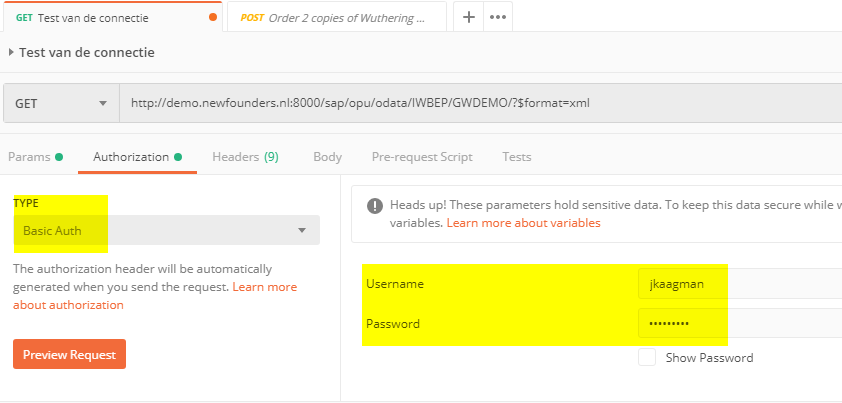Open Learn more about variables link
Viewport: 842px width, 403px height.
pyautogui.click(x=524, y=223)
